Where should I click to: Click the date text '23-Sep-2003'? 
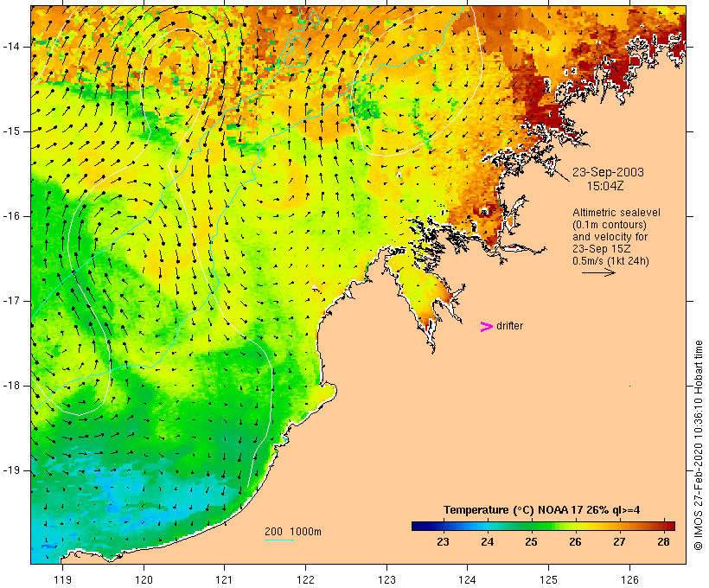click(608, 172)
